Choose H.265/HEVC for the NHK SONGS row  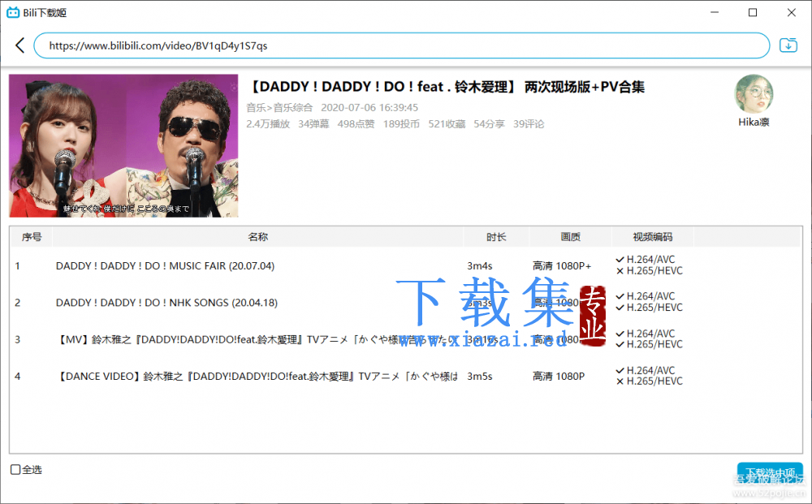650,308
